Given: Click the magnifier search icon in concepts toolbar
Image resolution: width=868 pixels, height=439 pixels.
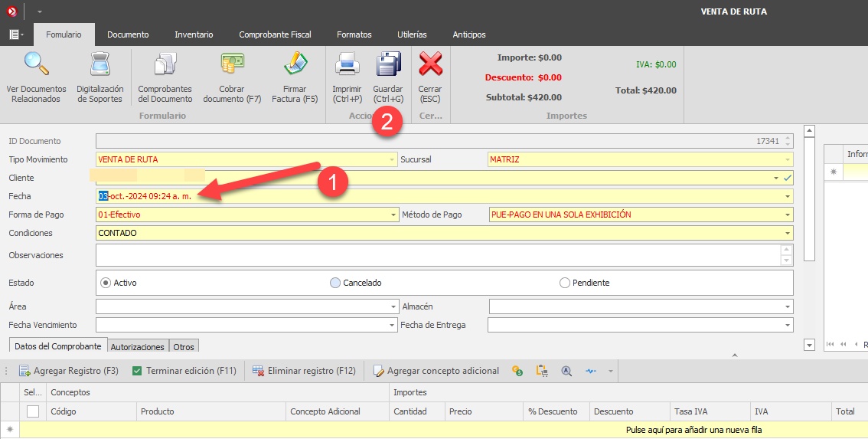Looking at the screenshot, I should [566, 371].
